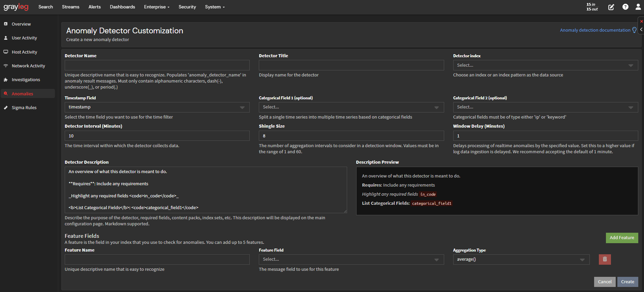644x292 pixels.
Task: Click the scratchpad edit icon in top bar
Action: click(x=611, y=7)
